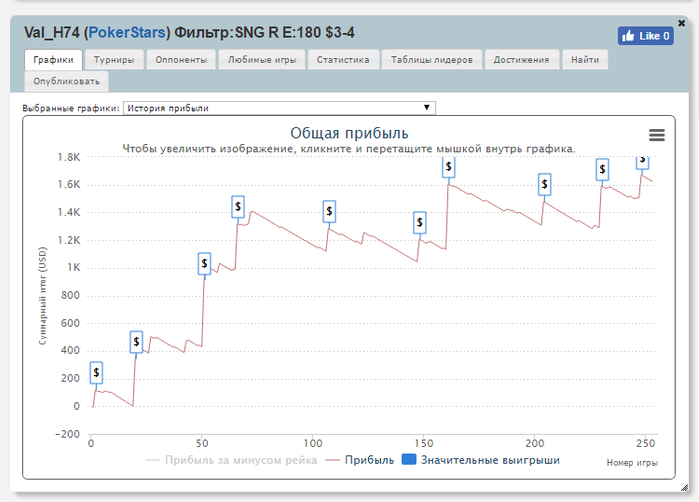Click the dollar marker near game 66
Viewport: 699px width, 502px height.
click(238, 207)
